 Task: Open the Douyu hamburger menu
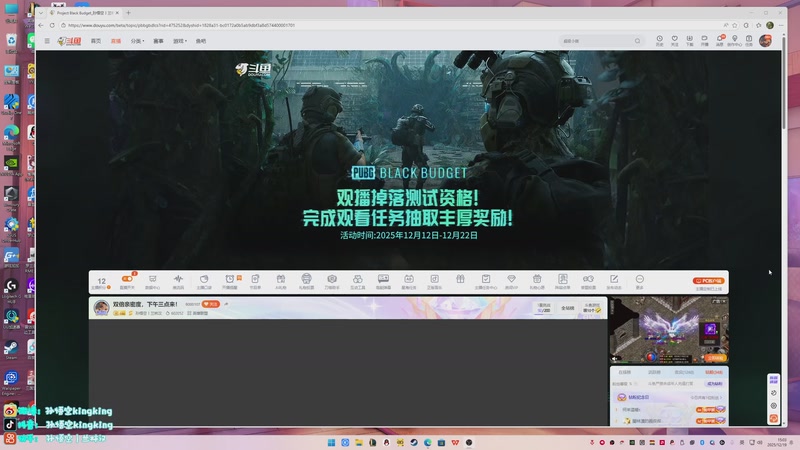(x=47, y=41)
